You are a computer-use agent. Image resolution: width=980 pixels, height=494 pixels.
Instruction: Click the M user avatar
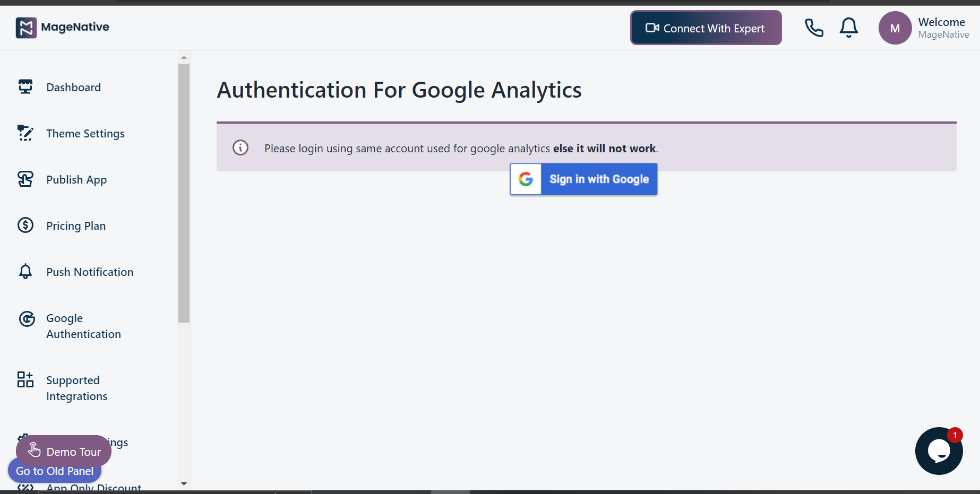895,28
